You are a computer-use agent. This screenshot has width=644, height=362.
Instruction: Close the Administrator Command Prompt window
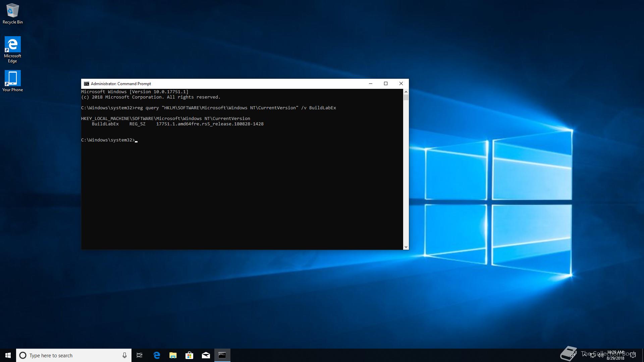click(401, 84)
